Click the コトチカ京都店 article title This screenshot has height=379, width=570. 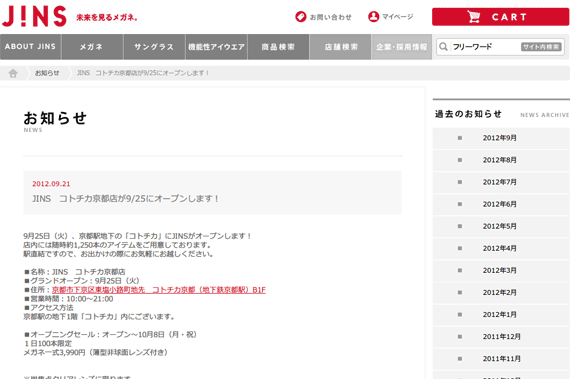coord(126,199)
